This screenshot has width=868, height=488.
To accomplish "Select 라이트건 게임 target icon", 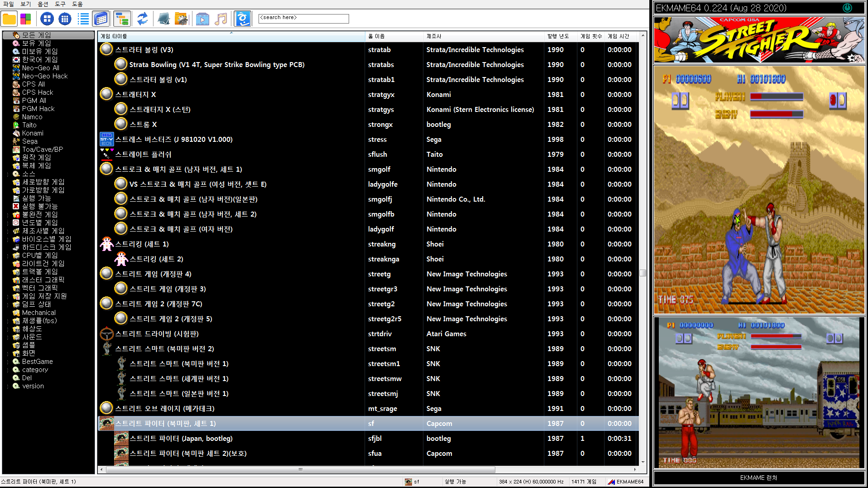I will pyautogui.click(x=16, y=263).
